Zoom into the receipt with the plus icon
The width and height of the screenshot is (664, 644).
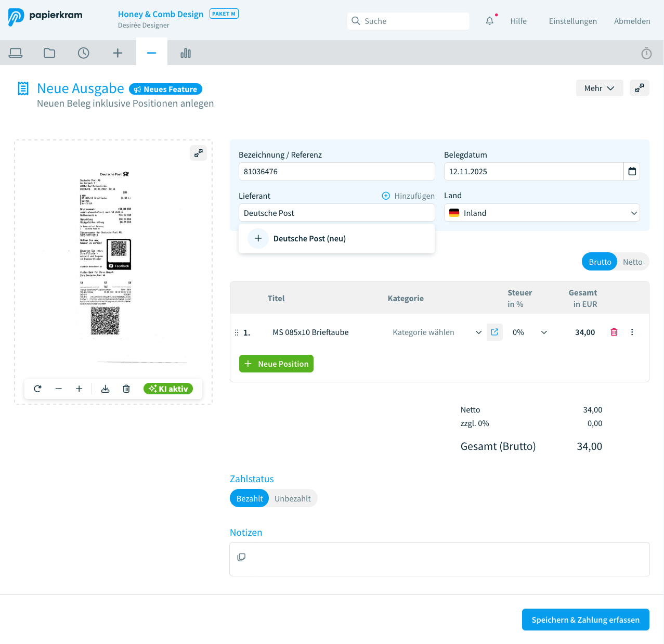click(79, 389)
